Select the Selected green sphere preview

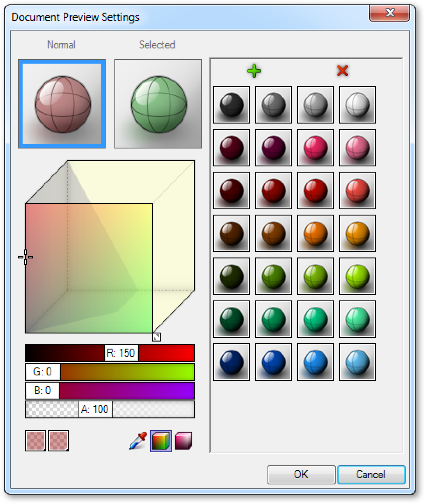click(158, 104)
